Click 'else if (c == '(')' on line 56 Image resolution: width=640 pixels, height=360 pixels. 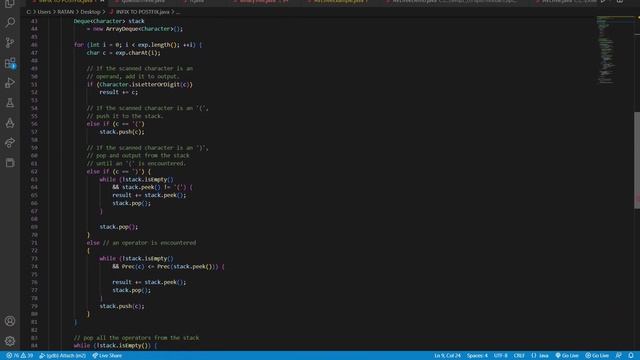click(x=116, y=124)
